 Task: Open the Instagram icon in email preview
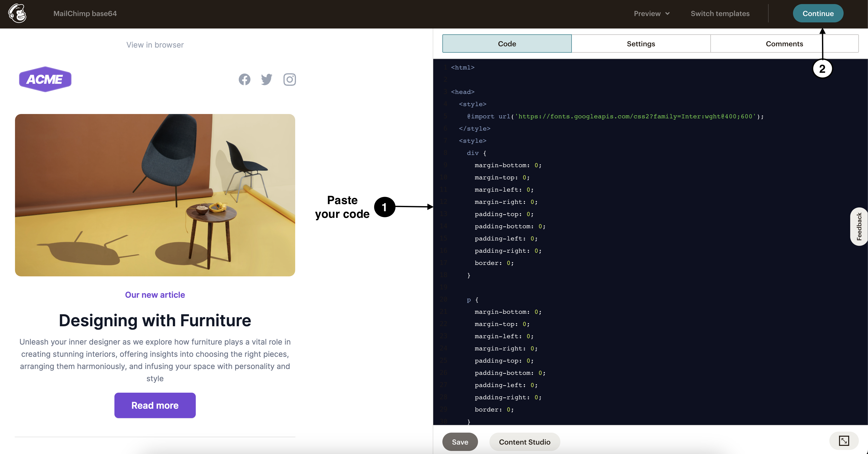[x=289, y=79]
